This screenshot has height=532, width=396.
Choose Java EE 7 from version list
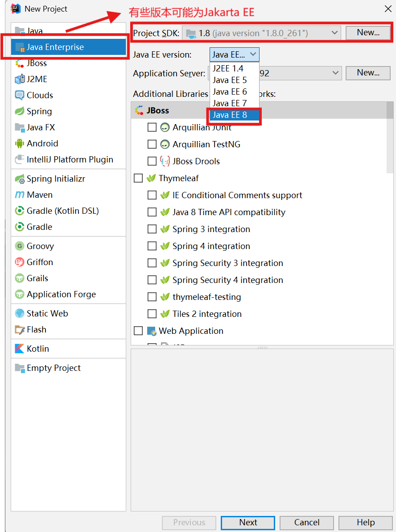point(235,103)
